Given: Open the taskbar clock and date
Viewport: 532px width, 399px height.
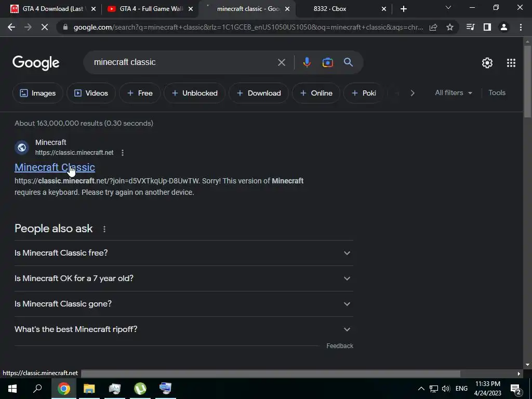Looking at the screenshot, I should (x=487, y=389).
